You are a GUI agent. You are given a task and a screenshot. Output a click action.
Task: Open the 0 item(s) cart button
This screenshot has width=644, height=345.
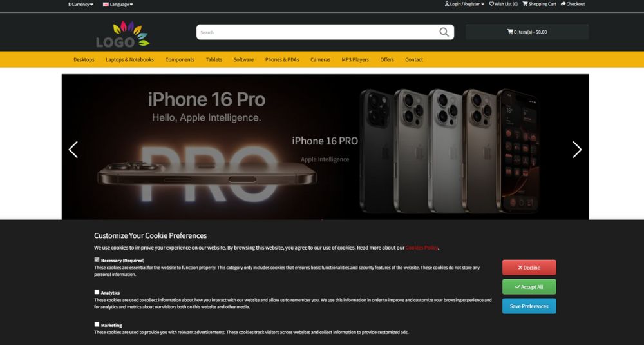pos(527,32)
